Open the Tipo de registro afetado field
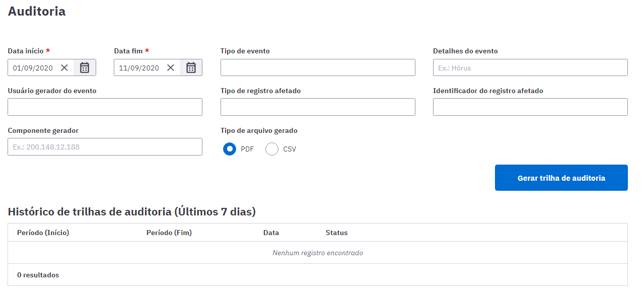The image size is (644, 300). pyautogui.click(x=318, y=107)
